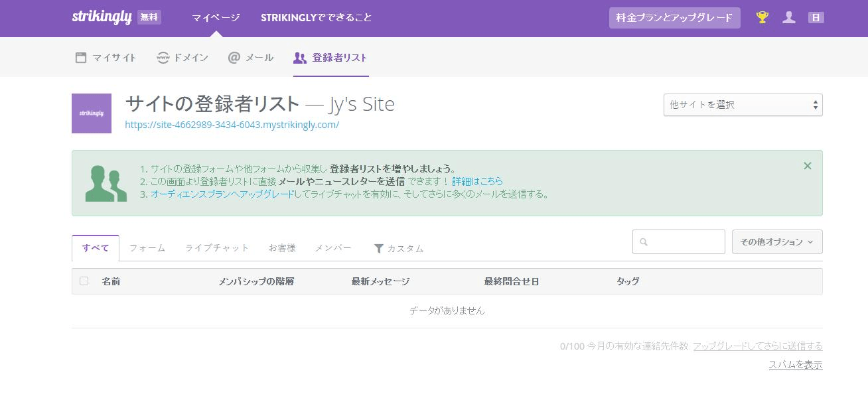Click the user profile icon
This screenshot has height=402, width=868.
pyautogui.click(x=789, y=18)
